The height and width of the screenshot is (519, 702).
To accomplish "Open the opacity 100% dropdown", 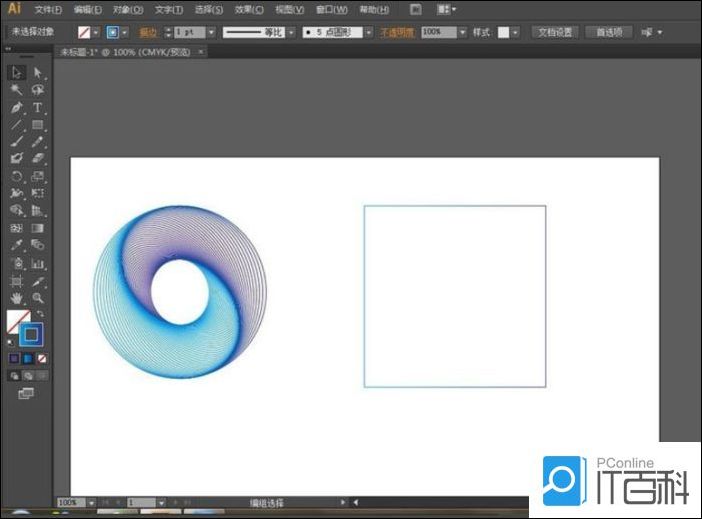I will [x=462, y=32].
